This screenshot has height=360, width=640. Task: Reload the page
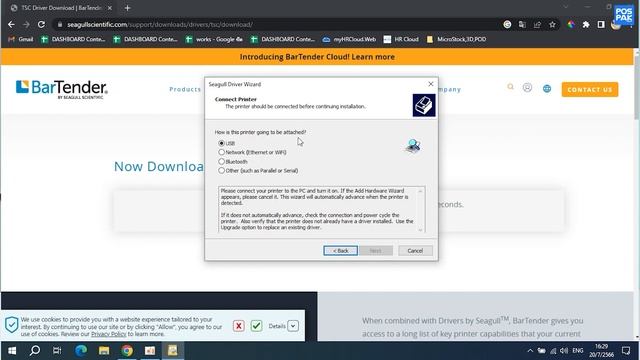pyautogui.click(x=41, y=24)
